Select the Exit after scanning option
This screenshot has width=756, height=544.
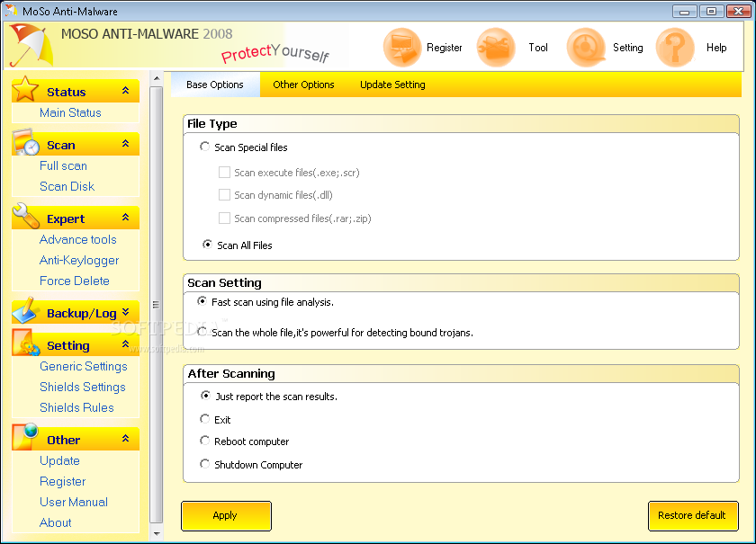[204, 419]
